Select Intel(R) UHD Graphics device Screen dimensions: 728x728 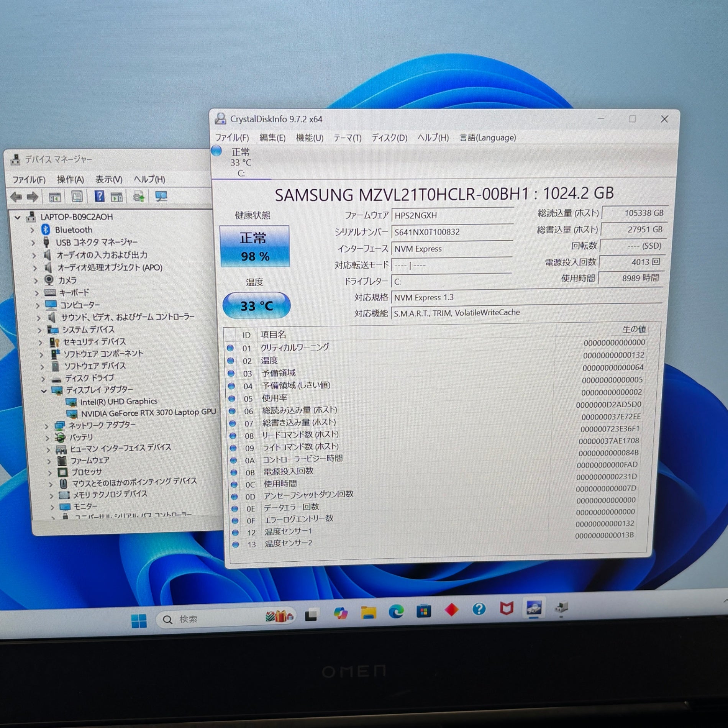118,402
